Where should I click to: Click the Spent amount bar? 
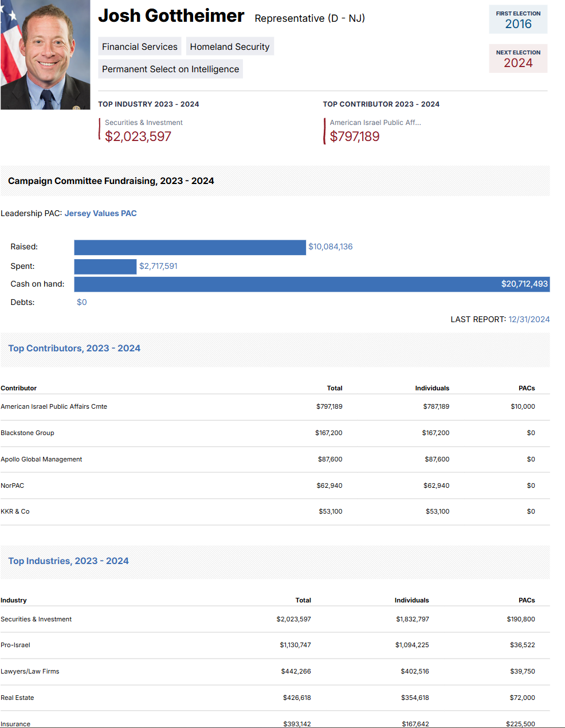tap(105, 267)
